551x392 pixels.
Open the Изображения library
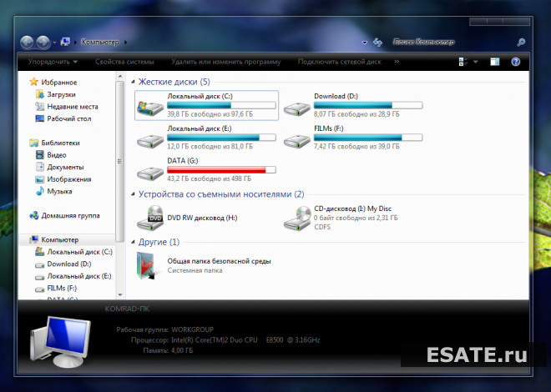[x=69, y=179]
